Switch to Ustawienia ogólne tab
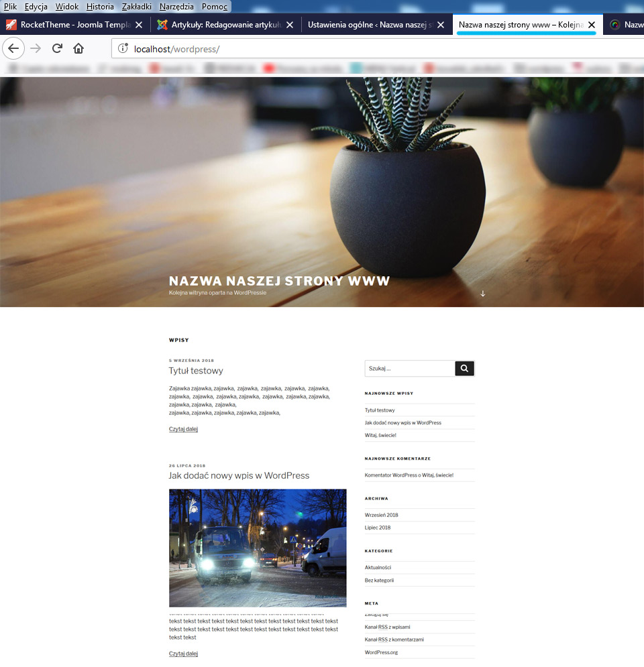Viewport: 644px width, 667px height. coord(377,25)
